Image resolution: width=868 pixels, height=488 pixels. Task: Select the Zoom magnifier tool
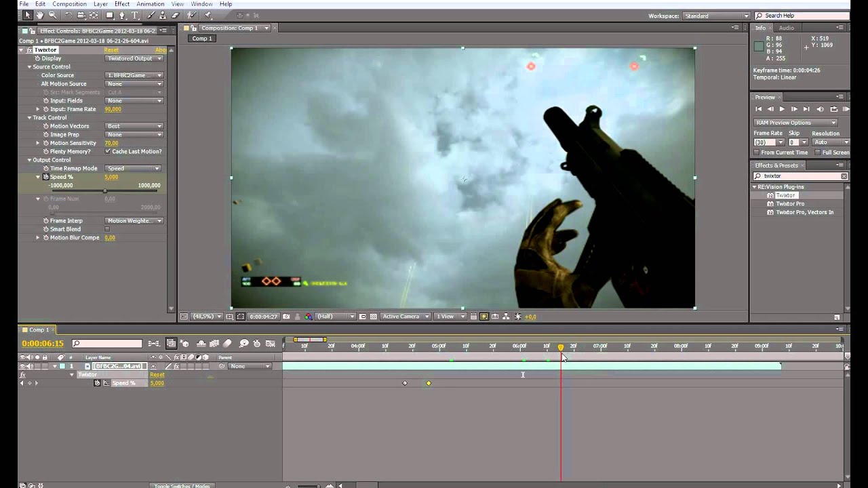point(52,15)
